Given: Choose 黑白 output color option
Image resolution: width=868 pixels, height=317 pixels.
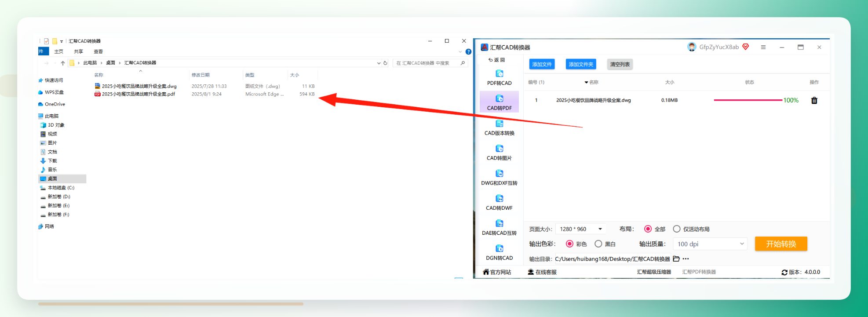Looking at the screenshot, I should pyautogui.click(x=598, y=244).
